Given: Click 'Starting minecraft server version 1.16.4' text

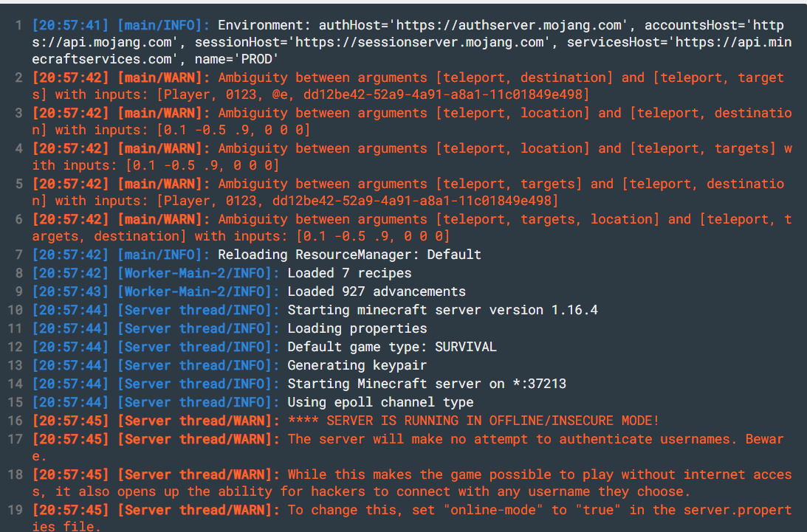Looking at the screenshot, I should click(x=442, y=310).
